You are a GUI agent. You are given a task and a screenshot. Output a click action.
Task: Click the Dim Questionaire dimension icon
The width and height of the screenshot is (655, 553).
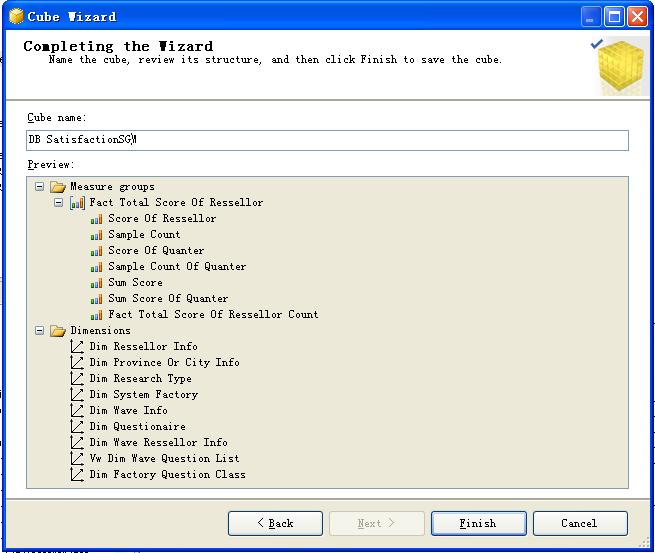point(77,426)
